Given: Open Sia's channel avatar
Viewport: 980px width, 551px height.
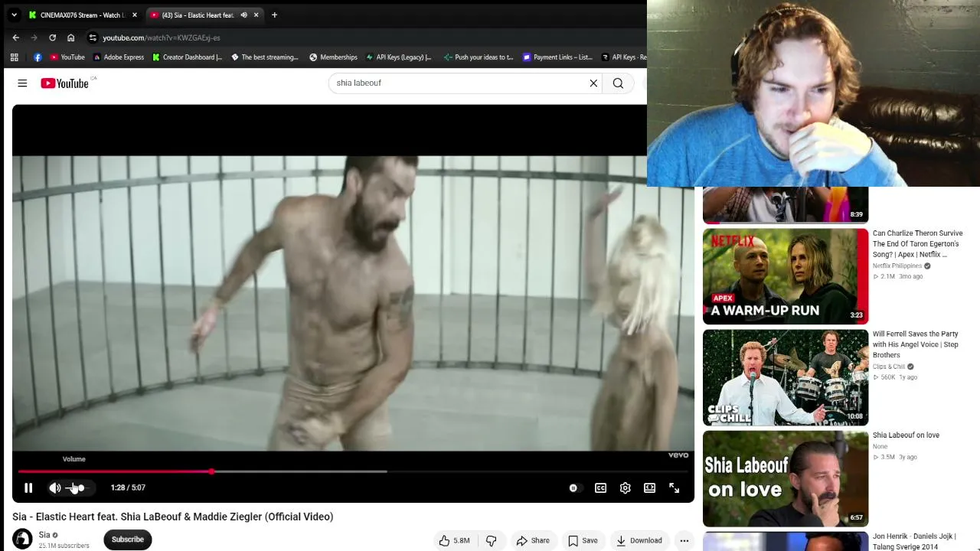Looking at the screenshot, I should 22,540.
